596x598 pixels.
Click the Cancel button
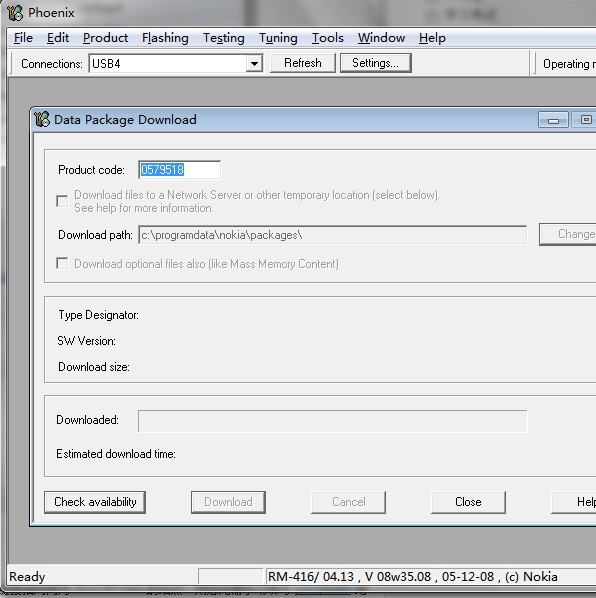[348, 502]
